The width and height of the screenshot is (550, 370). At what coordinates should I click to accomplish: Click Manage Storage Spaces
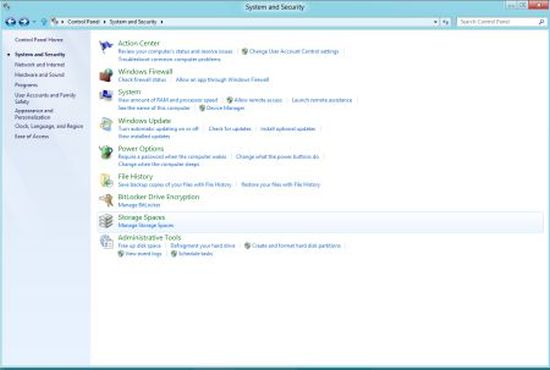tap(146, 226)
